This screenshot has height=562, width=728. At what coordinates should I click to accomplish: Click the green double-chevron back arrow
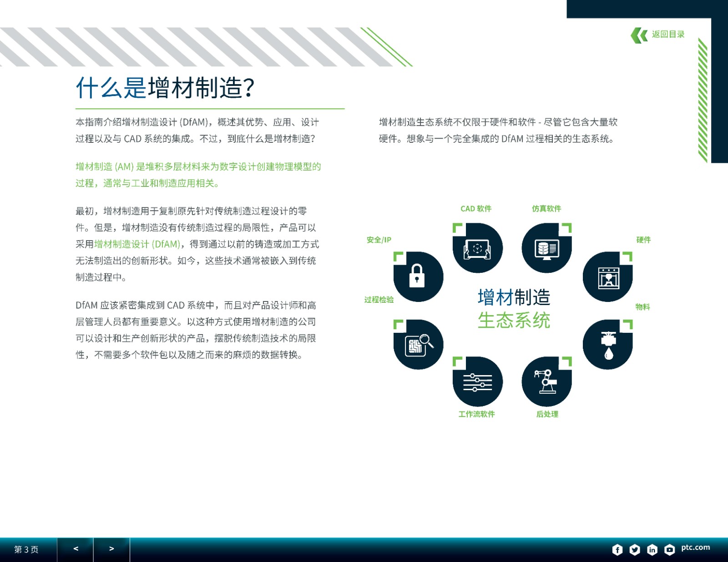tap(639, 35)
